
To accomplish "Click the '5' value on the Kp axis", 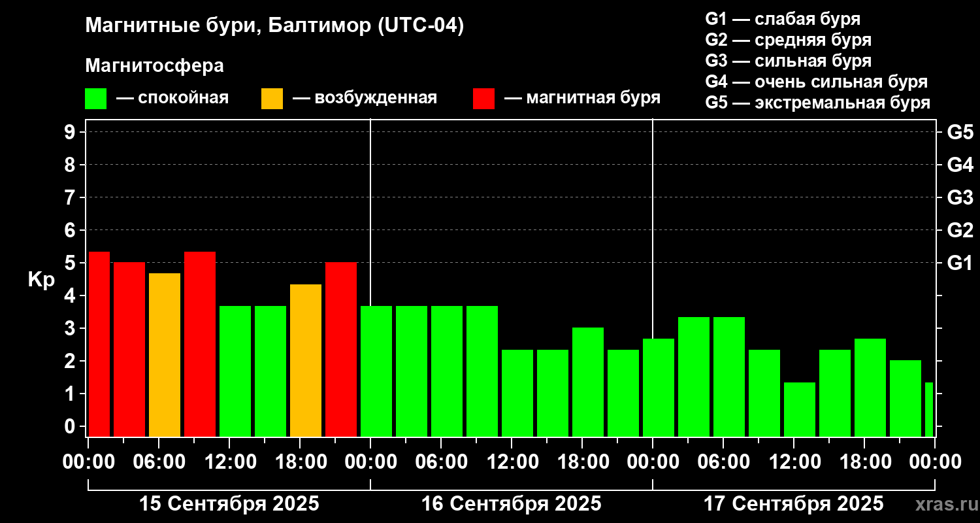I will tap(71, 263).
